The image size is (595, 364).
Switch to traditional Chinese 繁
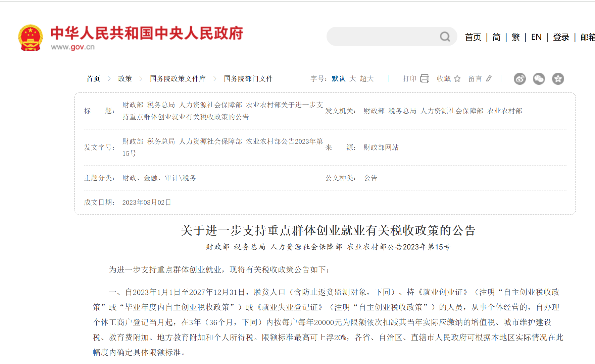(x=515, y=37)
